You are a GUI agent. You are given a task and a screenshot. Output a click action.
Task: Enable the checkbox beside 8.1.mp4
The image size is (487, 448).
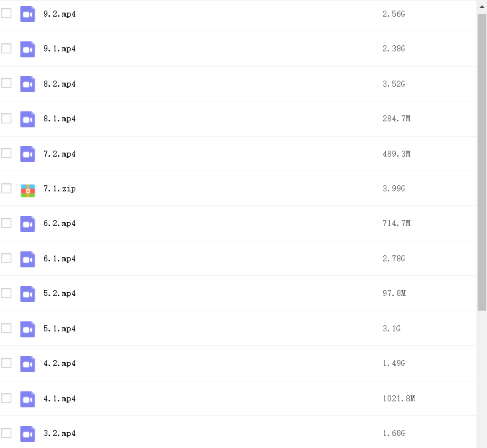[7, 119]
